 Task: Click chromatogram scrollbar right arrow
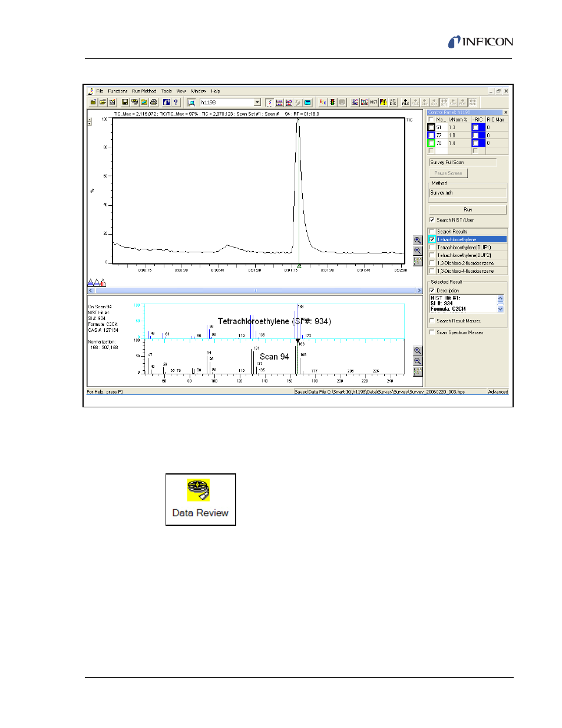click(419, 291)
